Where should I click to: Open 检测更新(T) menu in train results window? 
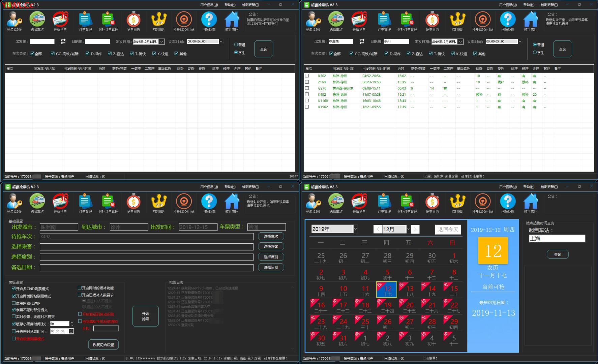[x=549, y=5]
